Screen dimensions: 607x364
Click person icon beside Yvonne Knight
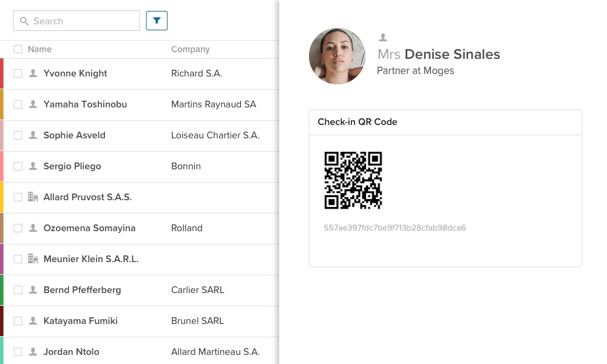pyautogui.click(x=33, y=73)
